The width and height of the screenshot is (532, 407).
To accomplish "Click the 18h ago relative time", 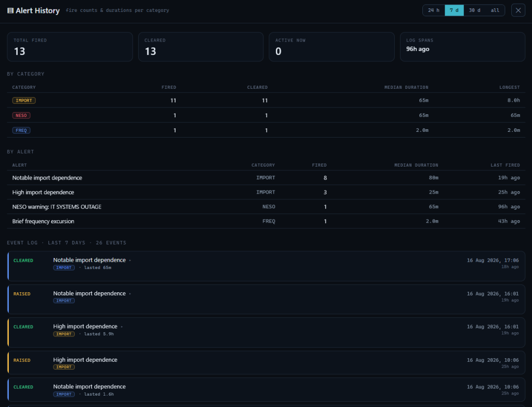I will point(510,267).
